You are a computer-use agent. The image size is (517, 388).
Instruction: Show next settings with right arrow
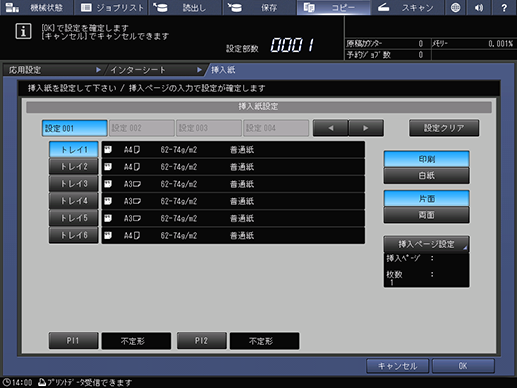click(x=366, y=128)
